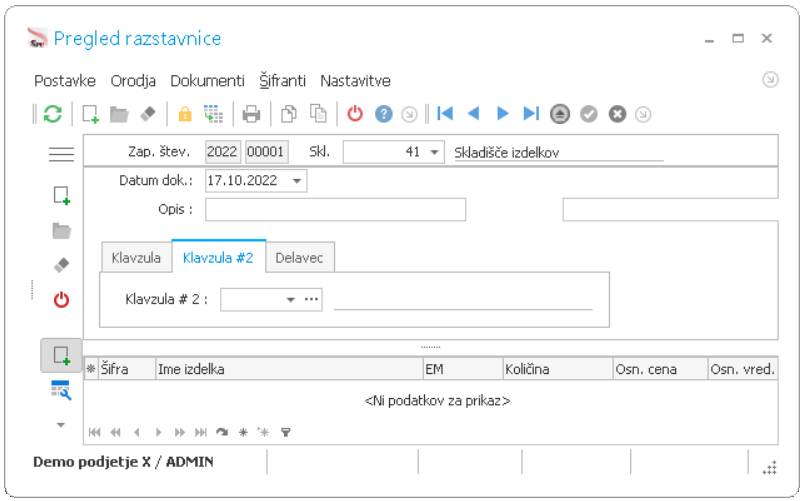The height and width of the screenshot is (501, 803).
Task: Click the grid export icon in toolbar
Action: 213,114
